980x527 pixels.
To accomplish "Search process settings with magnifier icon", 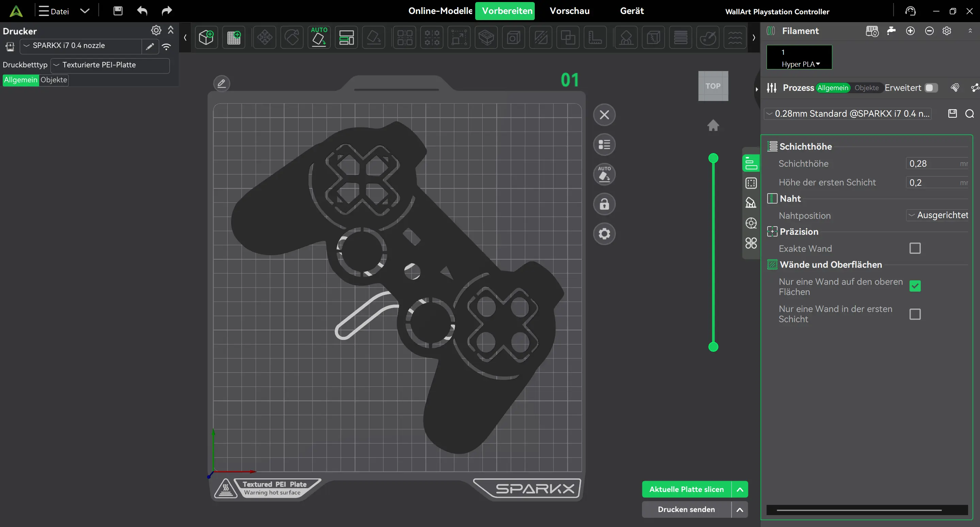I will 970,113.
